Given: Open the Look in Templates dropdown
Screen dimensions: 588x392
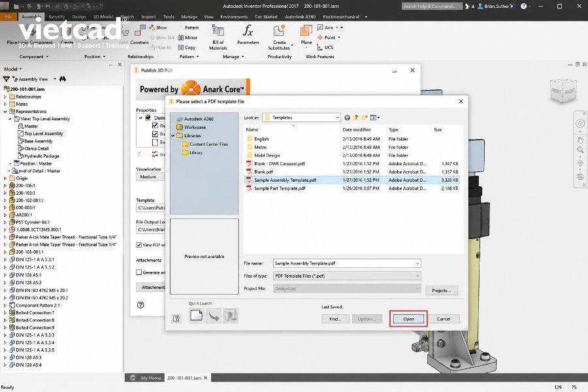Looking at the screenshot, I should (336, 118).
